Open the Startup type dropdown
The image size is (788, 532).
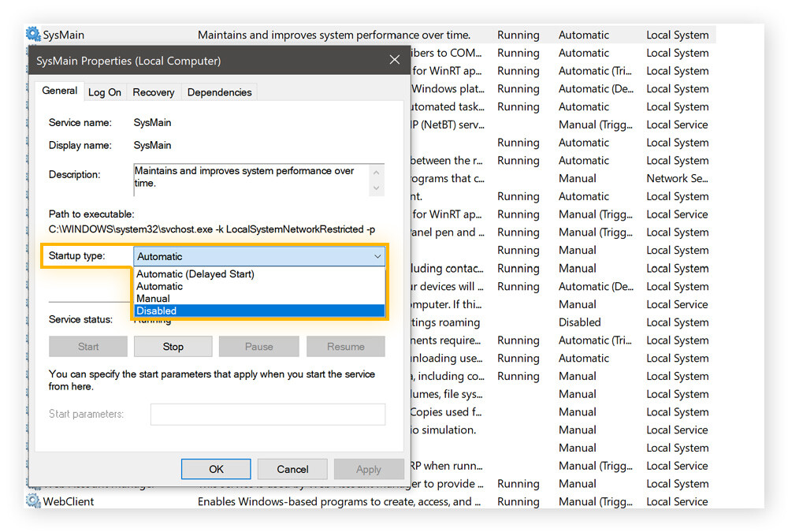coord(376,256)
